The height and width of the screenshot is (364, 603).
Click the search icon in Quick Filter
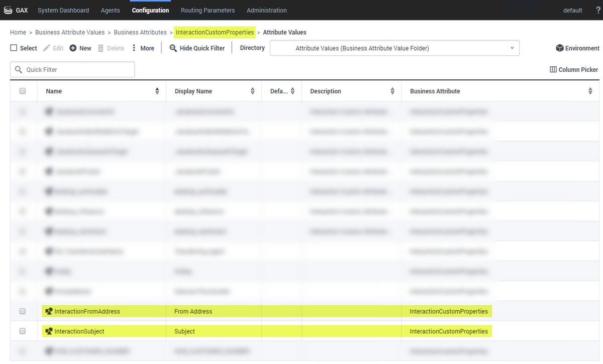coord(19,70)
